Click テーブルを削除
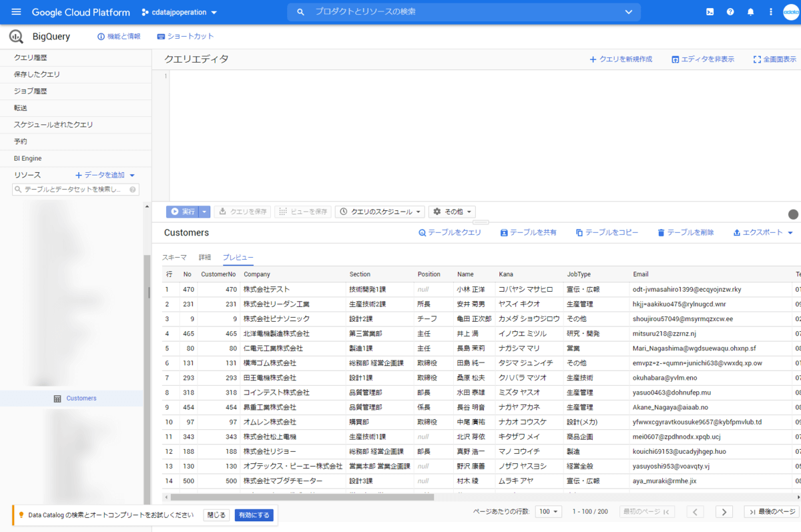The width and height of the screenshot is (801, 532). click(x=686, y=232)
